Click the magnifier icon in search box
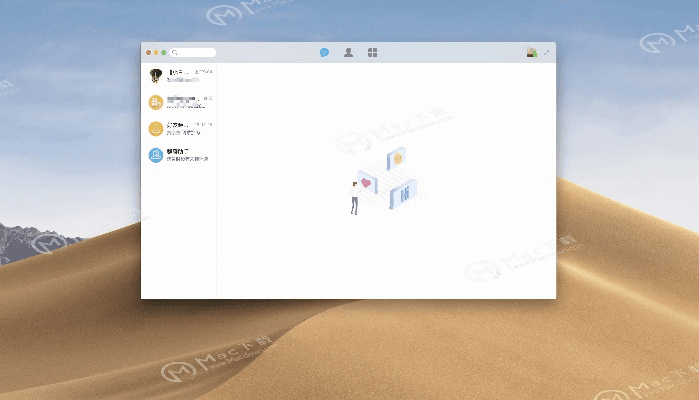 (175, 53)
